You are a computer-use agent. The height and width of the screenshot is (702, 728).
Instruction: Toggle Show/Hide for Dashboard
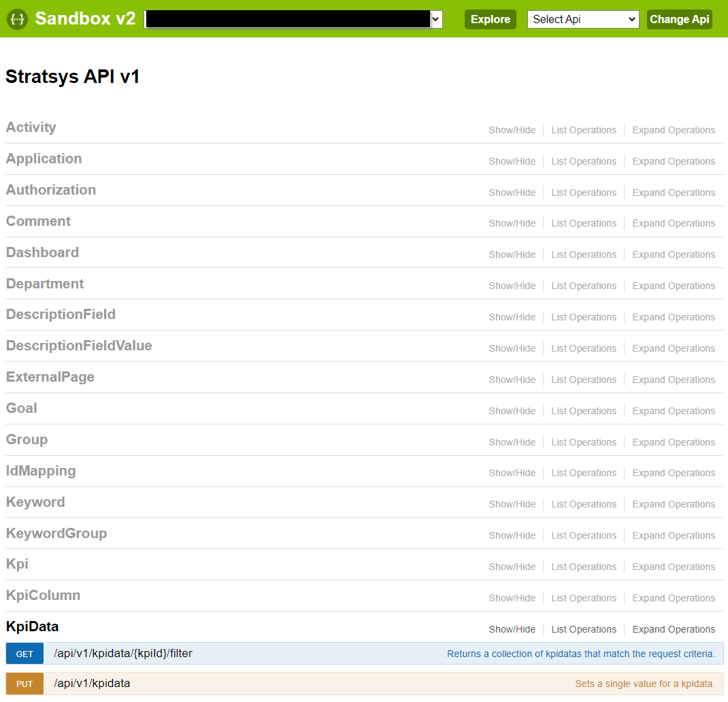(512, 254)
